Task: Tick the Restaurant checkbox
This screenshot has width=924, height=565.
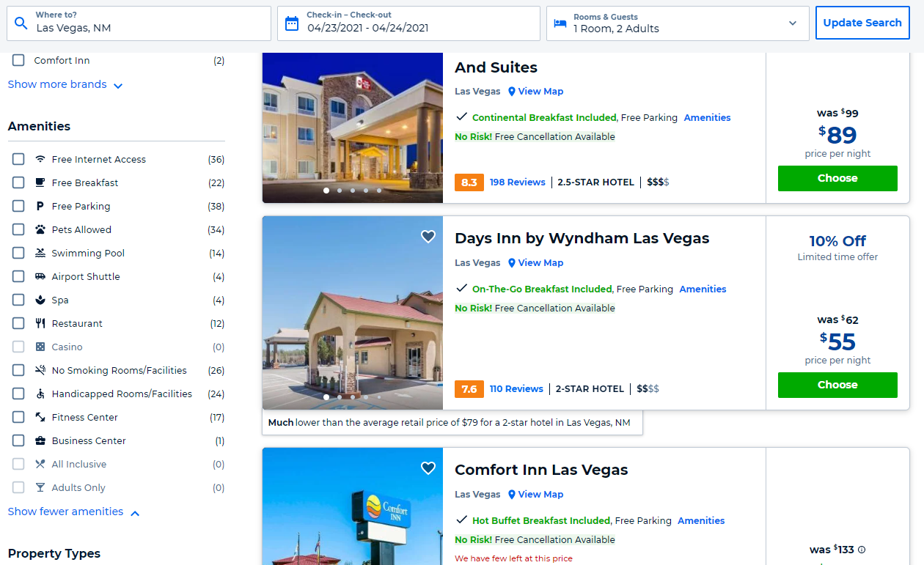Action: [18, 323]
